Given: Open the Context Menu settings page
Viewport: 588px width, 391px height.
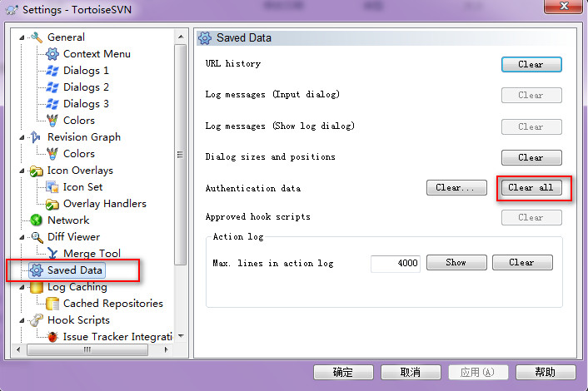Looking at the screenshot, I should click(x=97, y=54).
